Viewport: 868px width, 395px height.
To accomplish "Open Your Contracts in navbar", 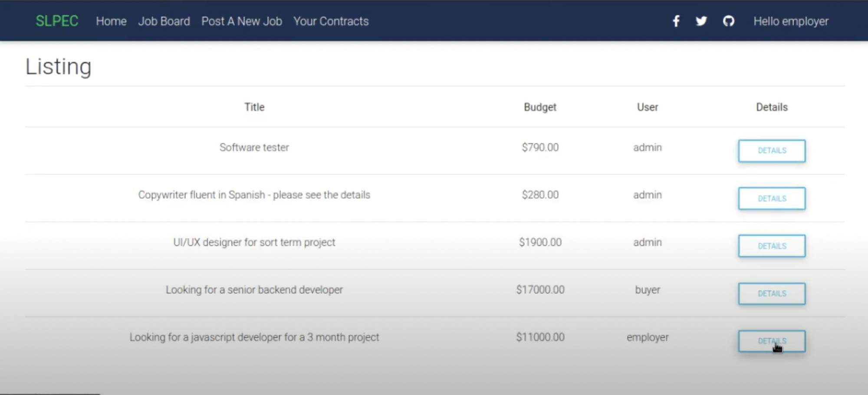I will tap(331, 21).
